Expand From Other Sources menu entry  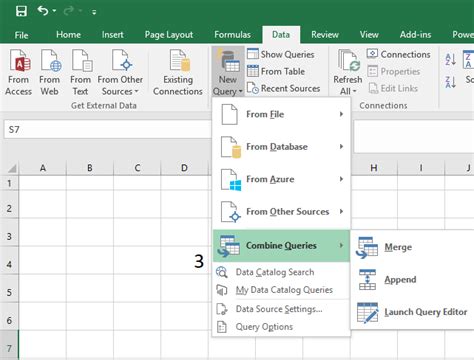point(281,212)
